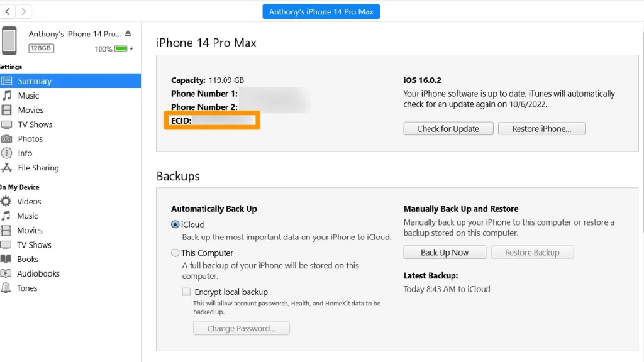Go forward with the right chevron arrow

pos(24,11)
